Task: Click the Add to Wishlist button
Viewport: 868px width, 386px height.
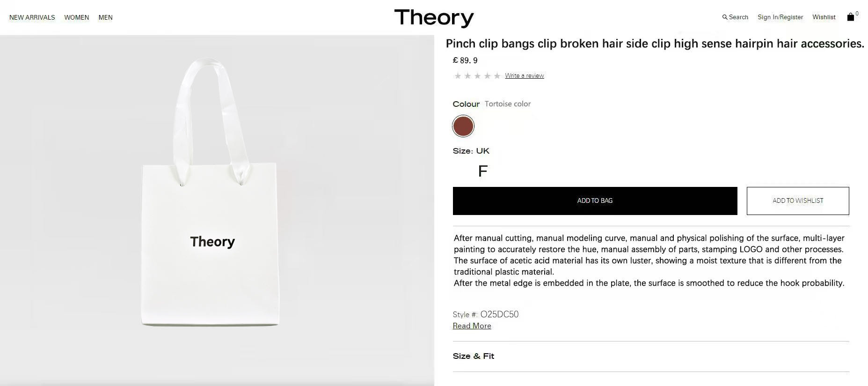Action: point(798,201)
